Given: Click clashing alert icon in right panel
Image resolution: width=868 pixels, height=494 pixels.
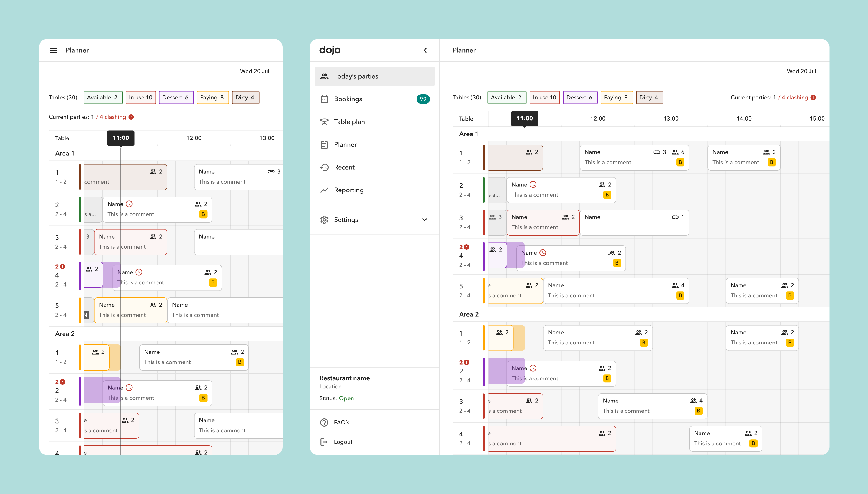Looking at the screenshot, I should click(x=813, y=97).
